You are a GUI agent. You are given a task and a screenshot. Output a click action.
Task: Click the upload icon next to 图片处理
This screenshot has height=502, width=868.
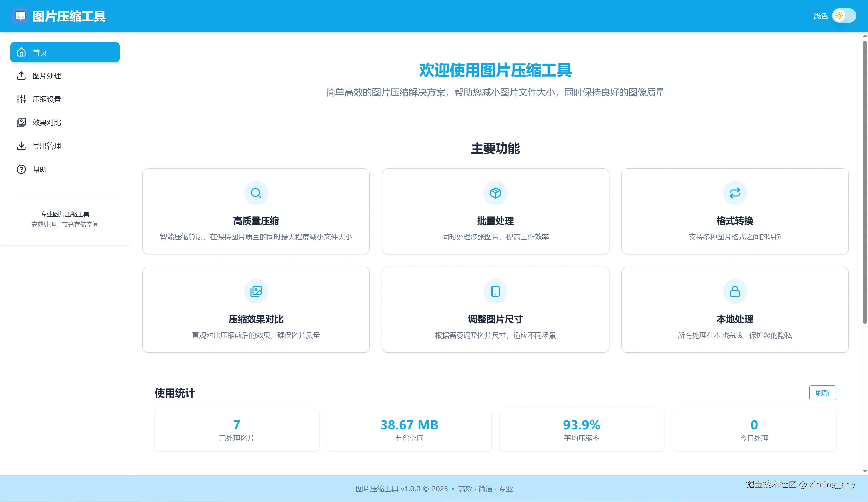coord(21,76)
